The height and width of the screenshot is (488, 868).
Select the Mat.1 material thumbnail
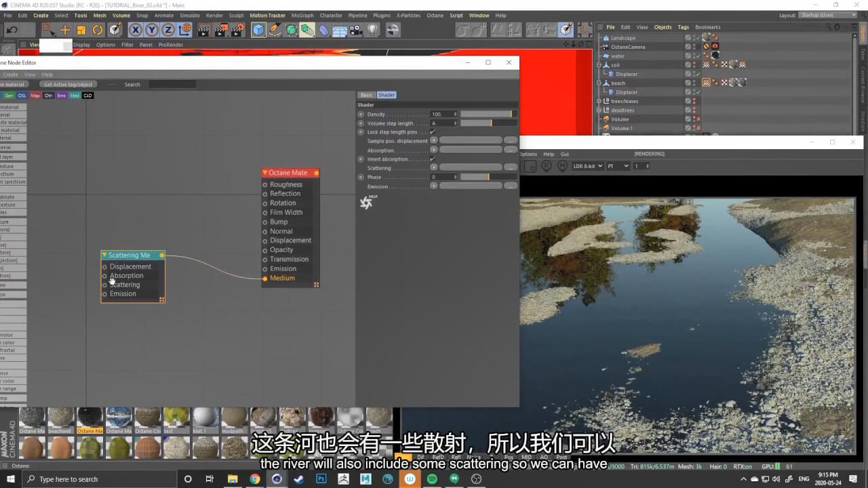[x=205, y=420]
